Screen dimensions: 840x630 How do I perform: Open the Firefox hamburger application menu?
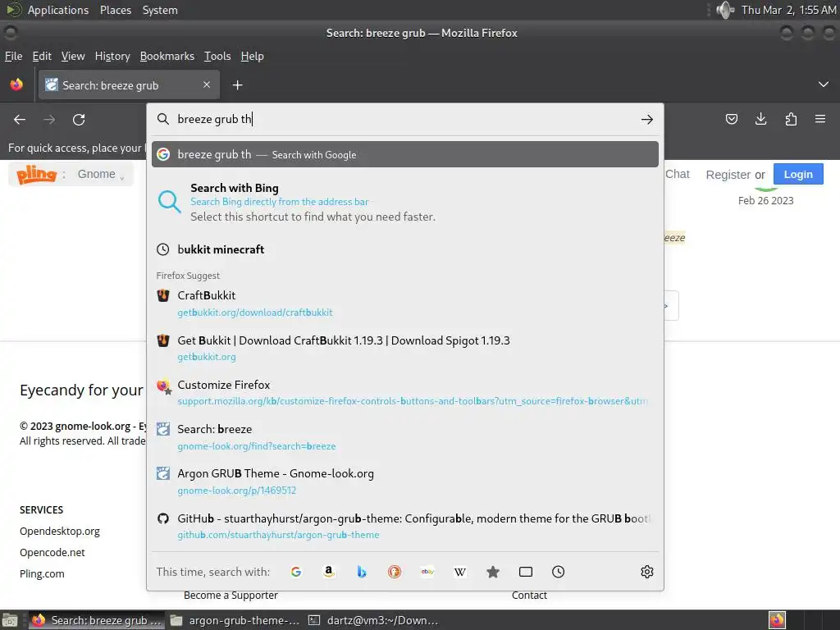(820, 119)
